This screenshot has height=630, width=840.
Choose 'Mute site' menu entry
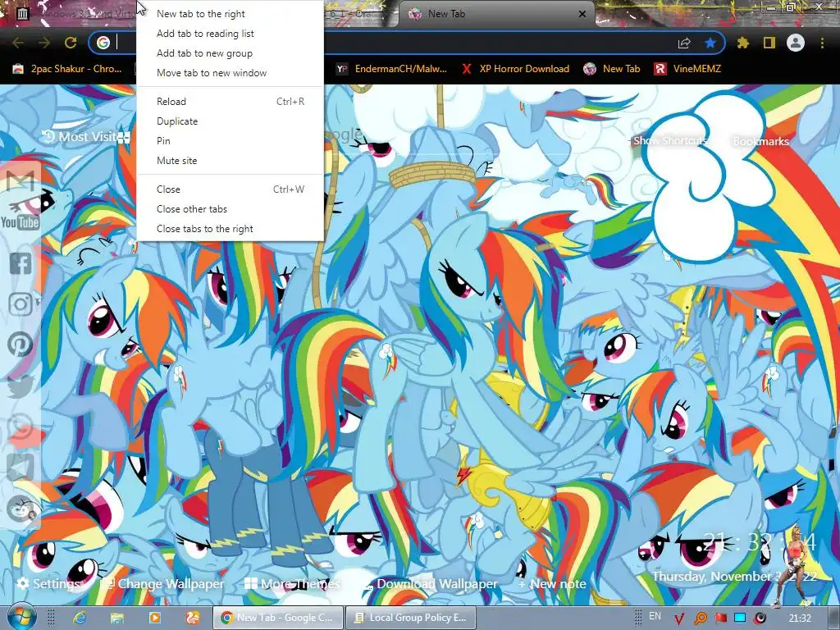pyautogui.click(x=230, y=161)
